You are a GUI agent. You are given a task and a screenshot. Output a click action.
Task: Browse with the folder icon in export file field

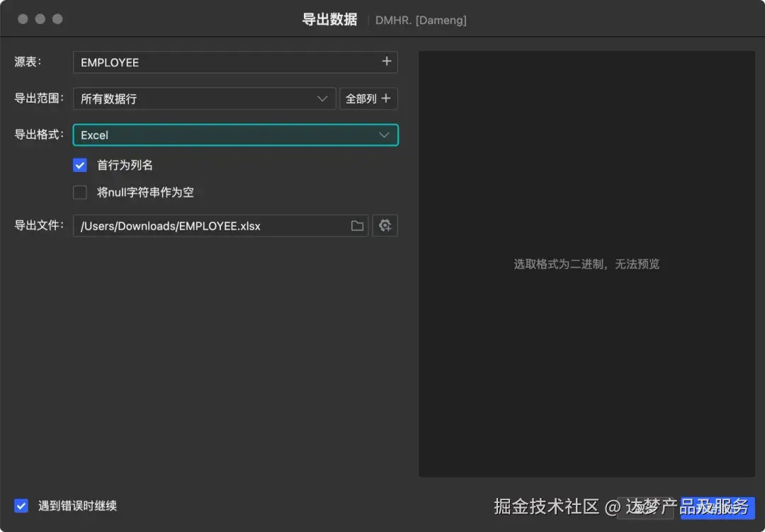(x=358, y=226)
